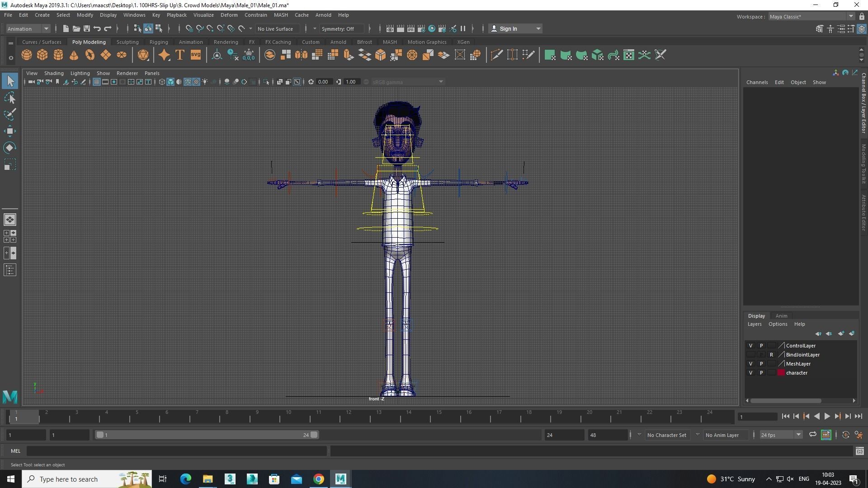Image resolution: width=868 pixels, height=488 pixels.
Task: Click the play forwards button
Action: tap(827, 416)
